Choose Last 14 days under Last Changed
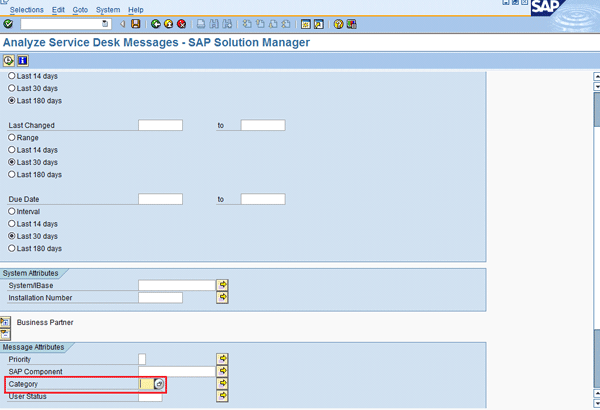This screenshot has height=410, width=600. (x=12, y=150)
